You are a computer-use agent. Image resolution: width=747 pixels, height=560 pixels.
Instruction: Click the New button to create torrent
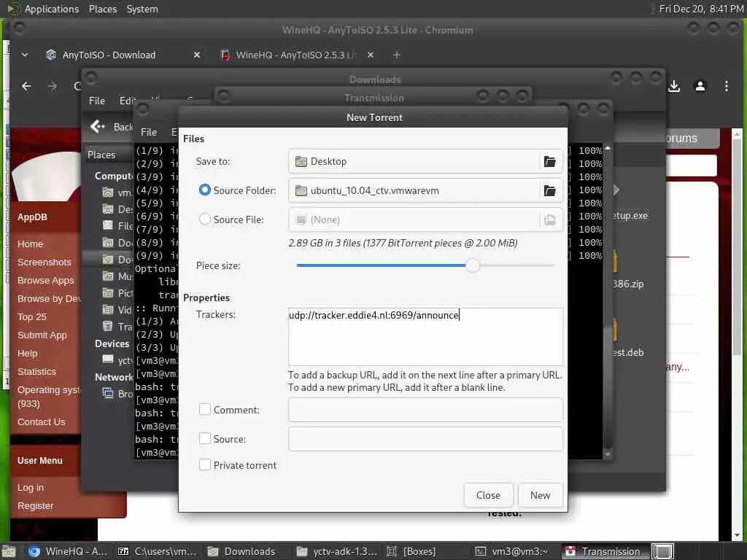pos(540,495)
